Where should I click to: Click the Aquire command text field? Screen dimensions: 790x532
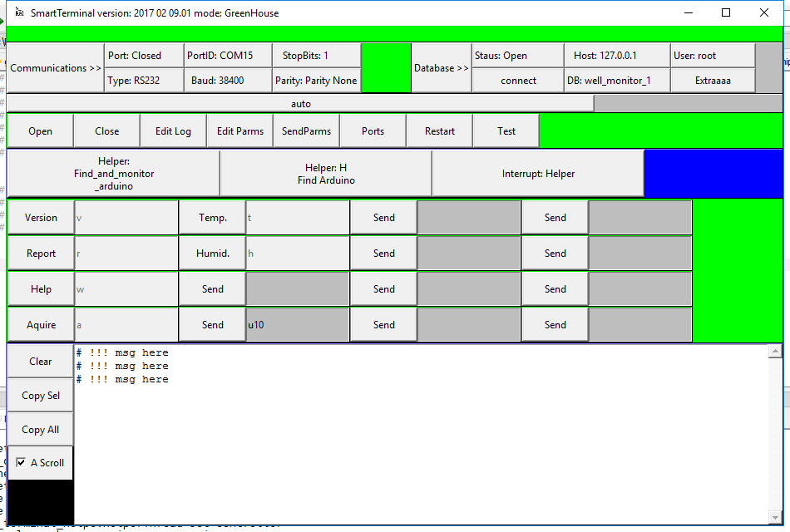[126, 325]
